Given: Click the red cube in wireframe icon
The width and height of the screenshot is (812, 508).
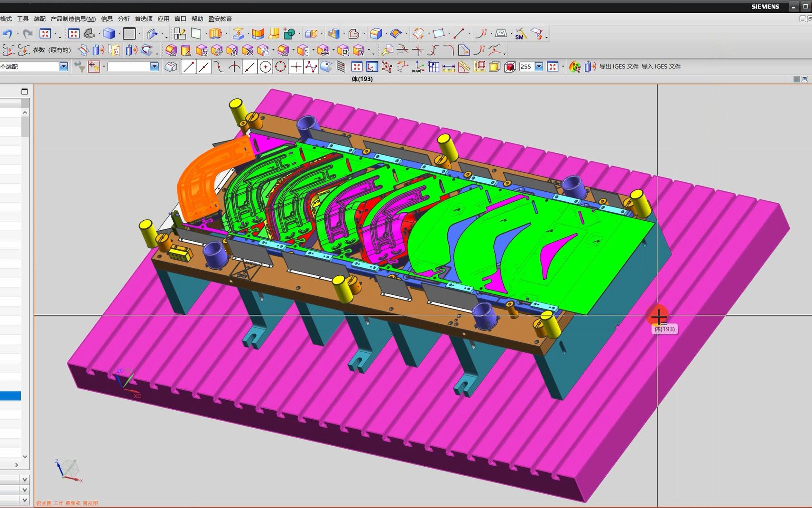Looking at the screenshot, I should point(510,67).
